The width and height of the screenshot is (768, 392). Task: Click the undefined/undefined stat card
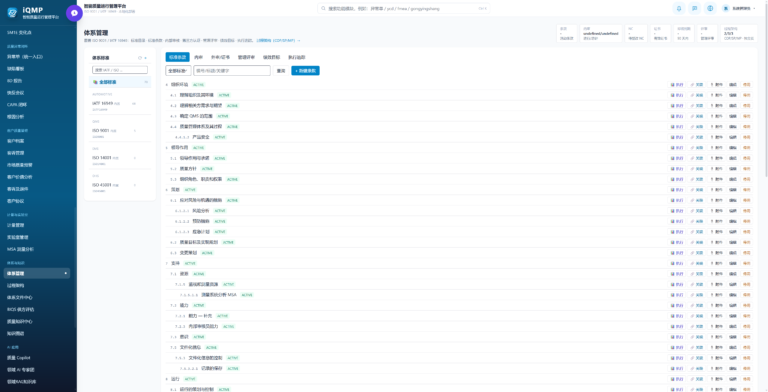(x=601, y=34)
